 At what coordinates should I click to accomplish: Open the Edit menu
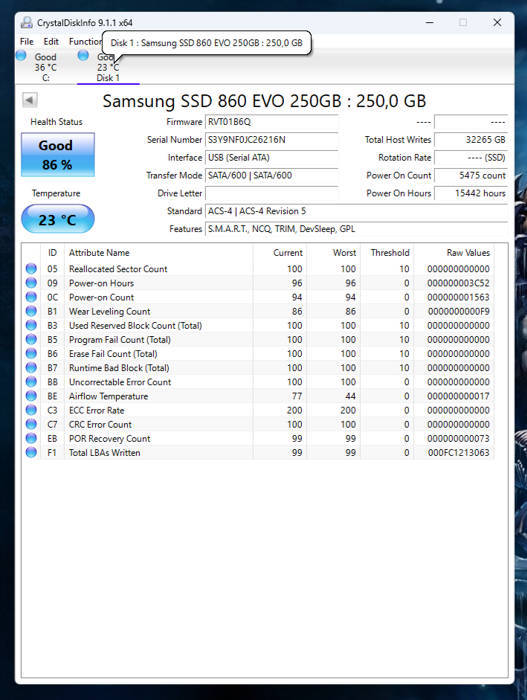51,42
